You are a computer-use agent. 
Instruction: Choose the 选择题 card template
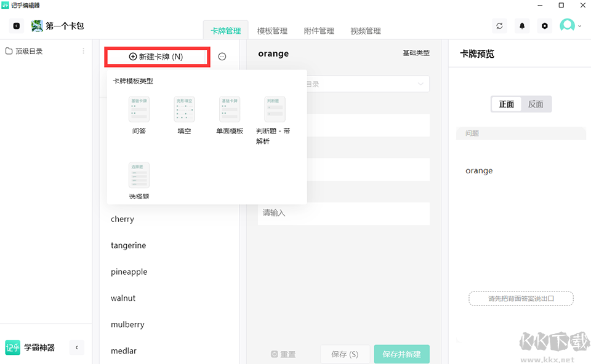tap(139, 181)
